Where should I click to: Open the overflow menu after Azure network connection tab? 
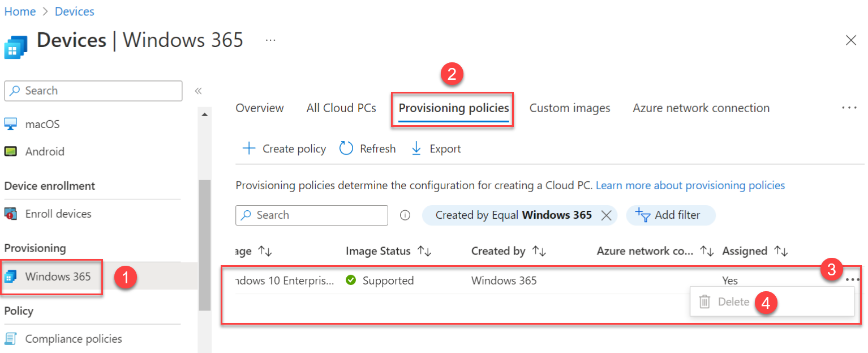(849, 108)
